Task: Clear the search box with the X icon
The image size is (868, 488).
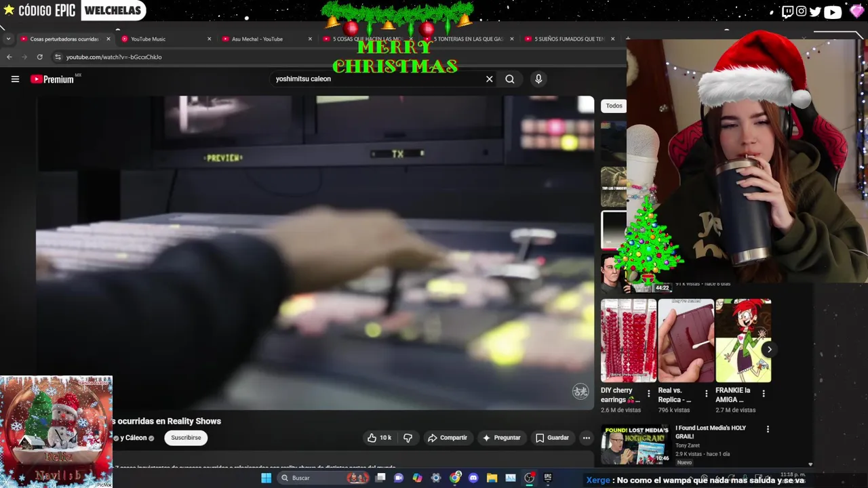Action: coord(489,79)
